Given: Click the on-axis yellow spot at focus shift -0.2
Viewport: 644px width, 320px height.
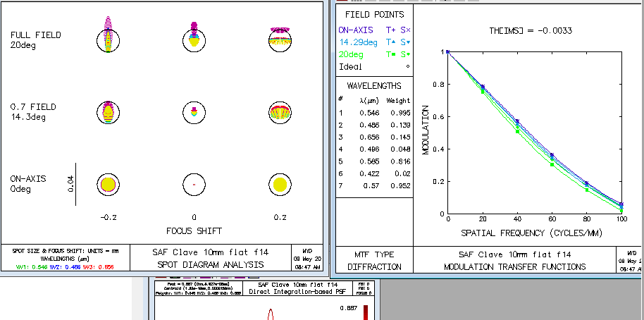Looking at the screenshot, I should coord(108,184).
